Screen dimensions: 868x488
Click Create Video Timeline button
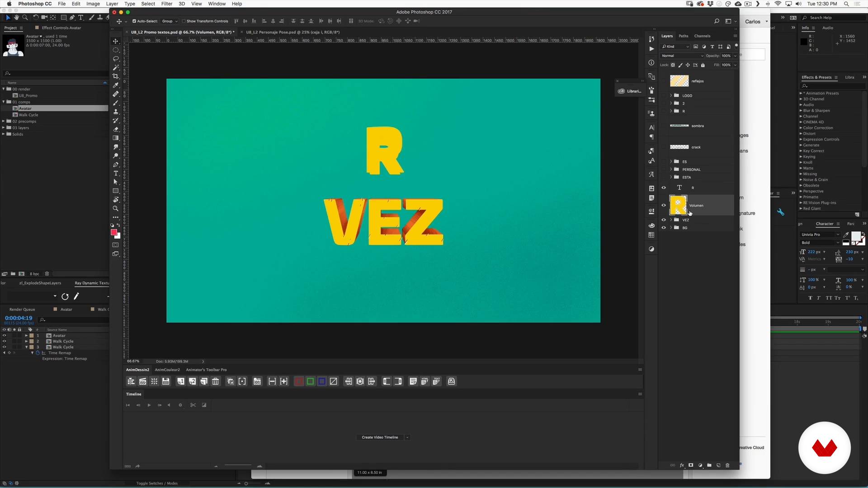pos(380,437)
